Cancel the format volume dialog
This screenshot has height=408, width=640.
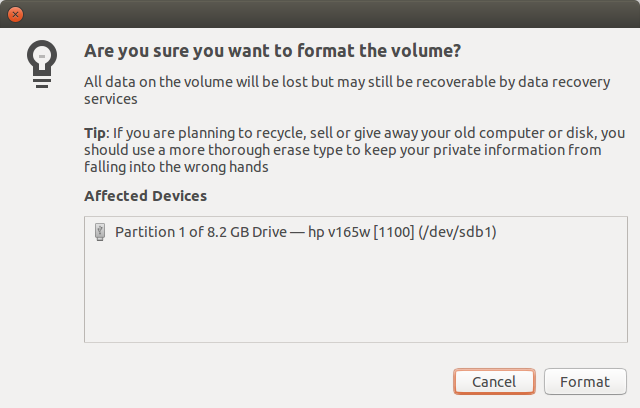click(494, 382)
